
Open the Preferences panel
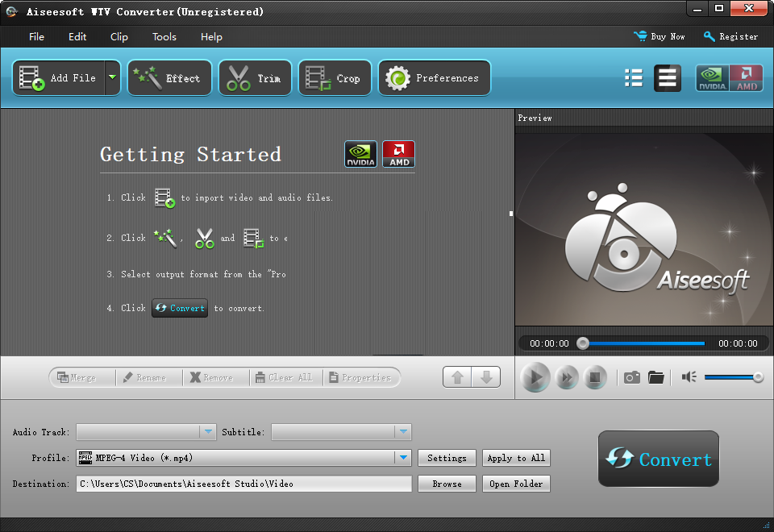tap(434, 77)
